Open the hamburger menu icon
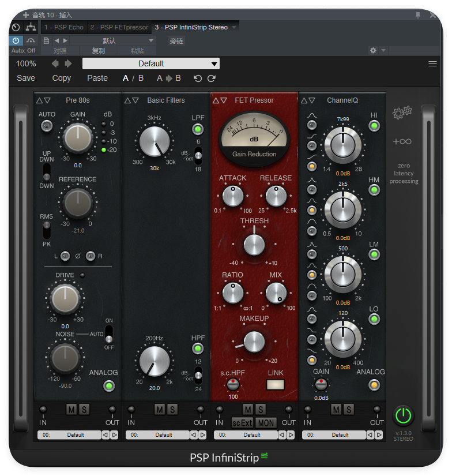The width and height of the screenshot is (452, 476). [x=432, y=63]
